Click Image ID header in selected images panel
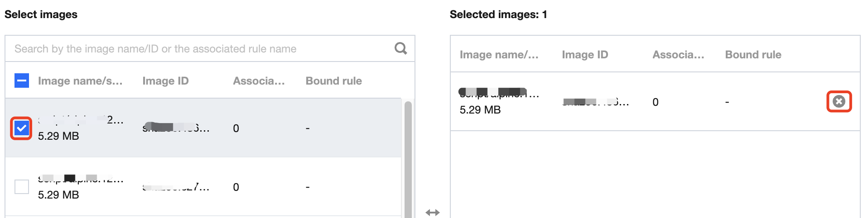This screenshot has height=218, width=868. (x=585, y=55)
